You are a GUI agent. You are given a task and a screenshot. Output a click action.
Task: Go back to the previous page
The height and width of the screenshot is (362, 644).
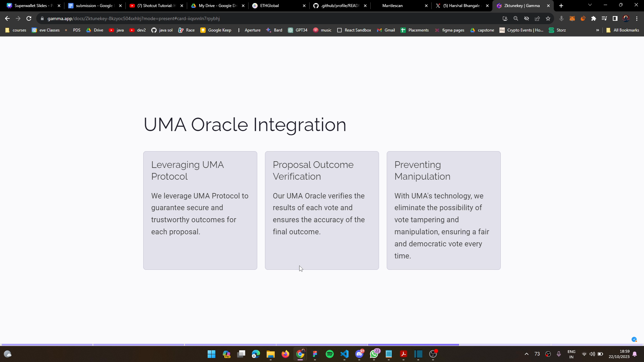tap(7, 18)
